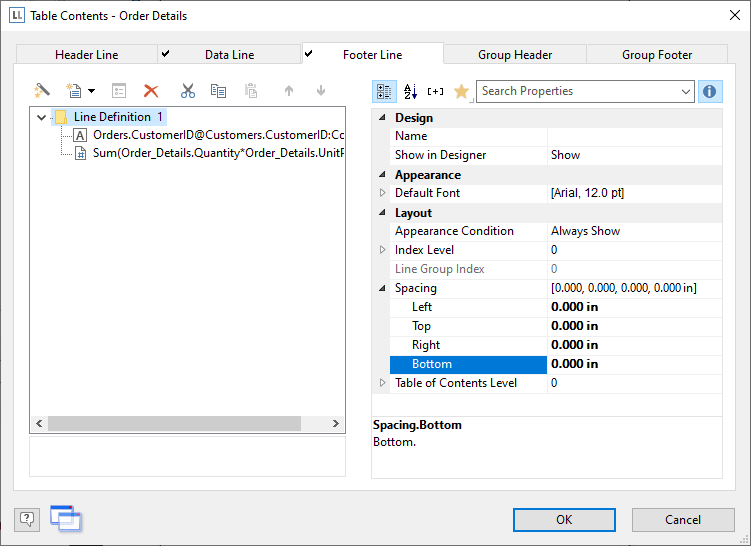This screenshot has height=546, width=751.
Task: Delete selected item with red X
Action: pos(151,91)
